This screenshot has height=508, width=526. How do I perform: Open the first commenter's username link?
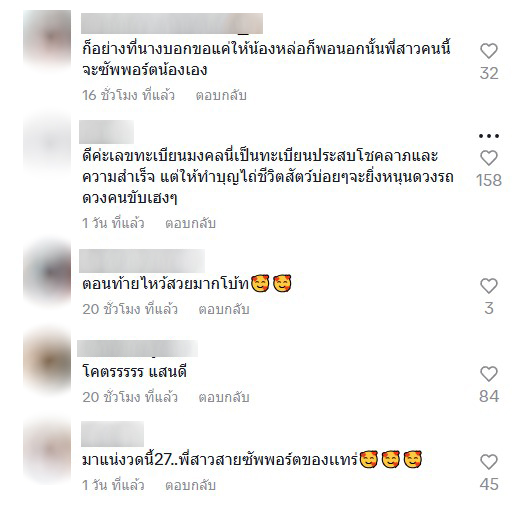click(172, 23)
